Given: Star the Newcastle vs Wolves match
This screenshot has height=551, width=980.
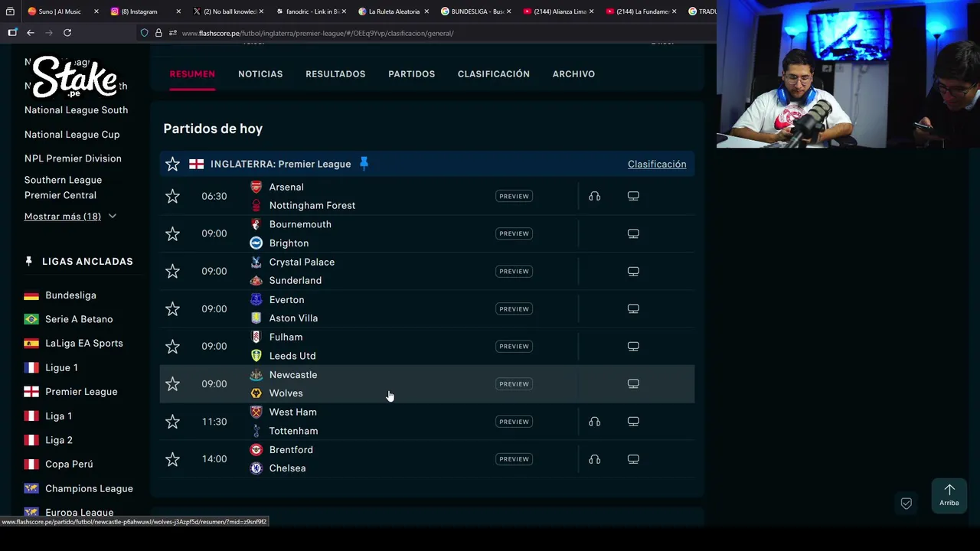Looking at the screenshot, I should tap(172, 383).
